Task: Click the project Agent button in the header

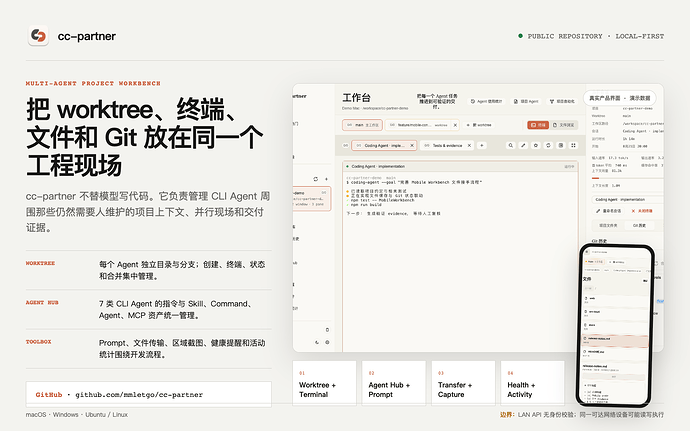Action: click(x=526, y=101)
